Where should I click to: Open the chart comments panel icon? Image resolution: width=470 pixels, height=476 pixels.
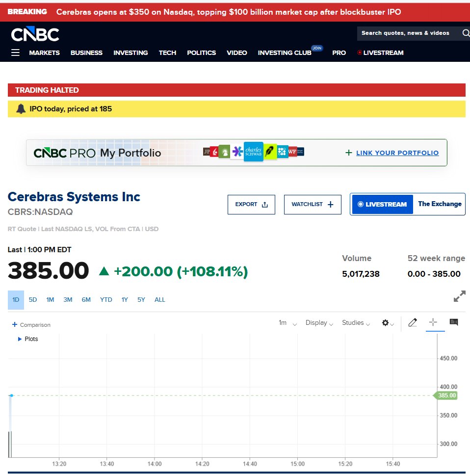click(x=454, y=322)
